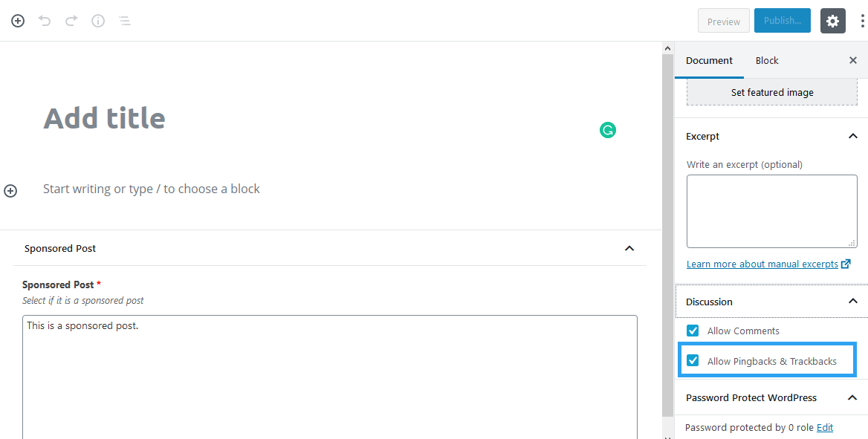Uncheck Allow Comments checkbox
Image resolution: width=868 pixels, height=439 pixels.
[693, 331]
